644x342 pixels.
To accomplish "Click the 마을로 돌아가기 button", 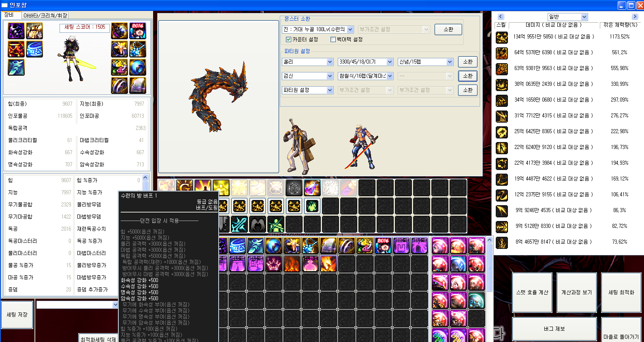I will point(621,330).
